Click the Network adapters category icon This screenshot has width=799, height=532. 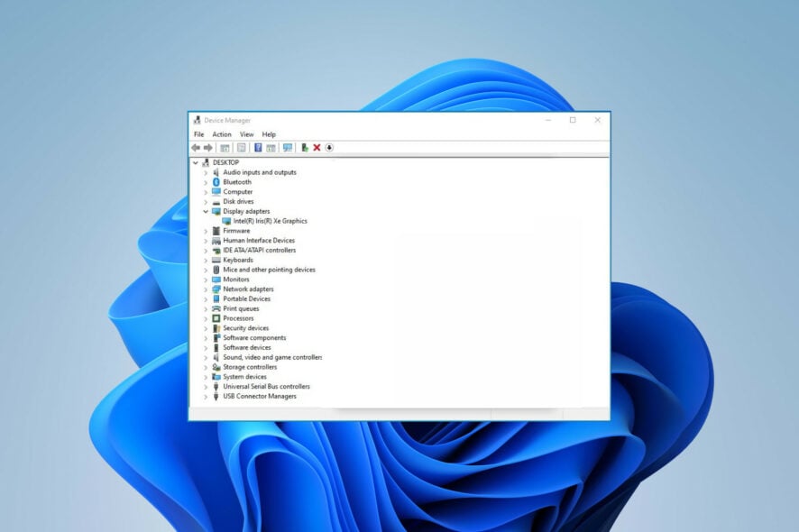tap(216, 289)
